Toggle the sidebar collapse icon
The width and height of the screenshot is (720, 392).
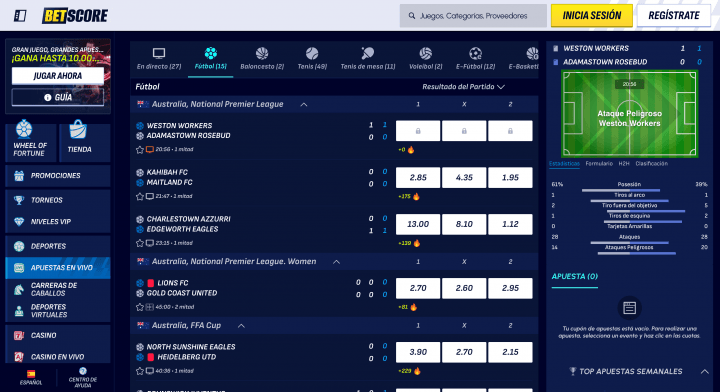click(x=20, y=16)
